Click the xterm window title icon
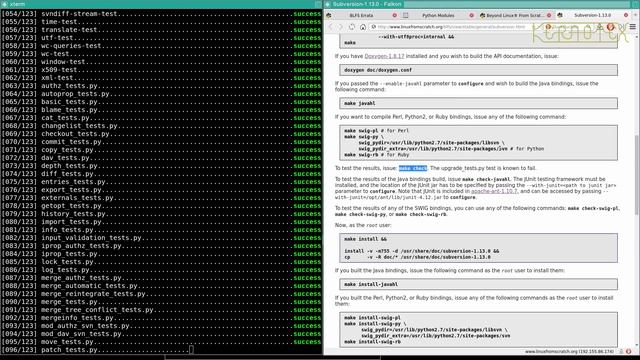 pyautogui.click(x=4, y=4)
